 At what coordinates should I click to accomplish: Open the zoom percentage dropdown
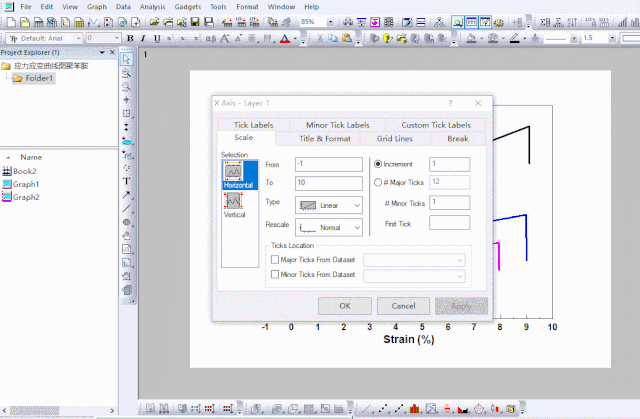pos(330,22)
